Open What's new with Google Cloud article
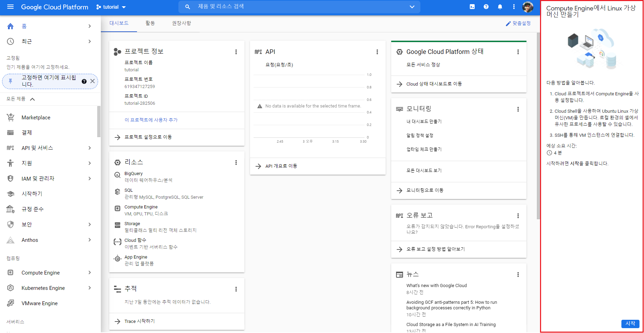This screenshot has height=333, width=644. pos(436,286)
